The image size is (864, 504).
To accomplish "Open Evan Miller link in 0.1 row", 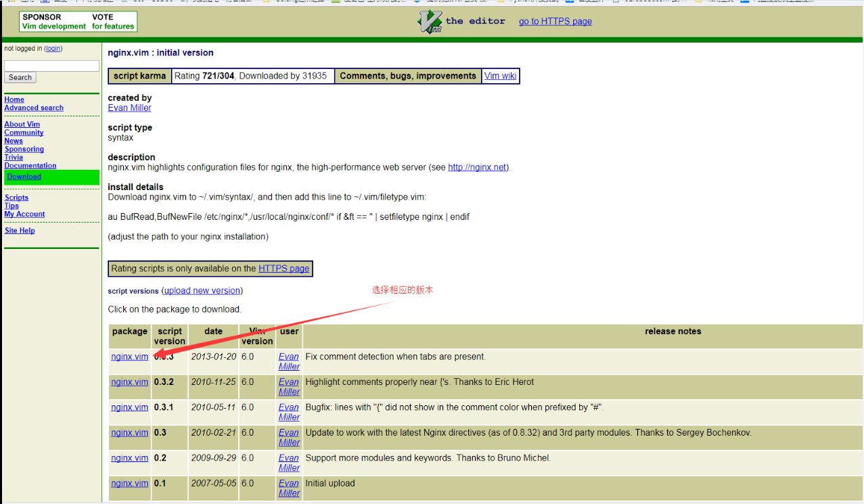I will [289, 488].
